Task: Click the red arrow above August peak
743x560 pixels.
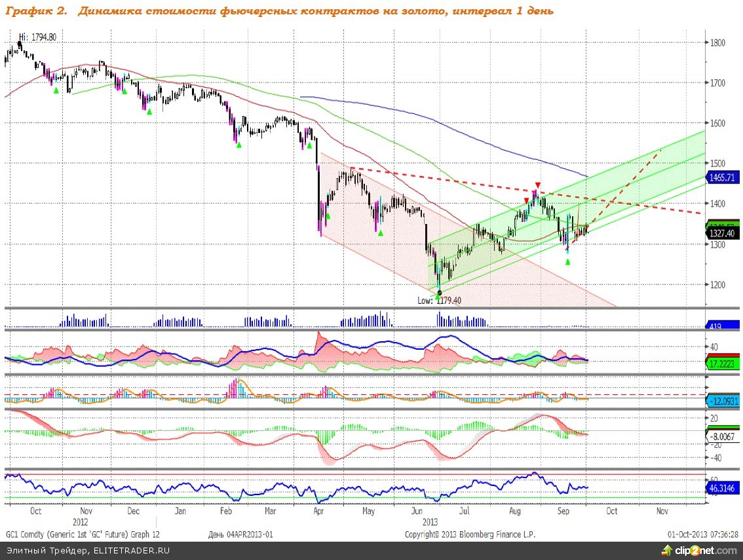Action: pos(537,185)
